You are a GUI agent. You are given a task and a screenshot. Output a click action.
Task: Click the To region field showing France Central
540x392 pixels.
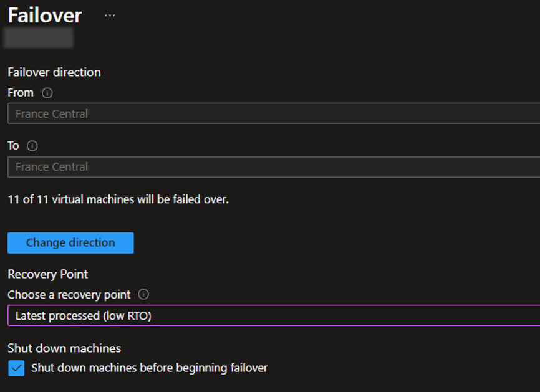[274, 167]
